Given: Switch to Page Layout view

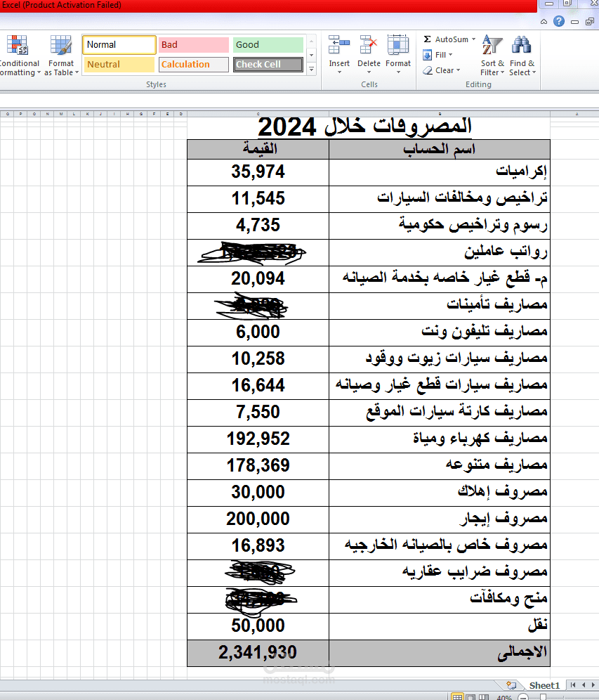Looking at the screenshot, I should tap(470, 697).
